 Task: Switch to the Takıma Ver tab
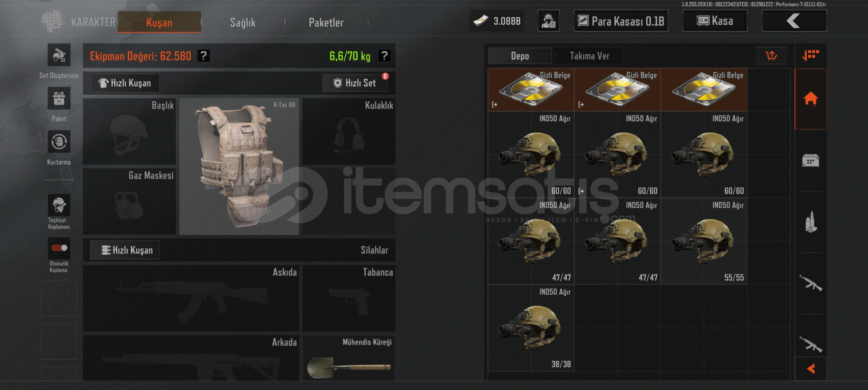click(589, 56)
